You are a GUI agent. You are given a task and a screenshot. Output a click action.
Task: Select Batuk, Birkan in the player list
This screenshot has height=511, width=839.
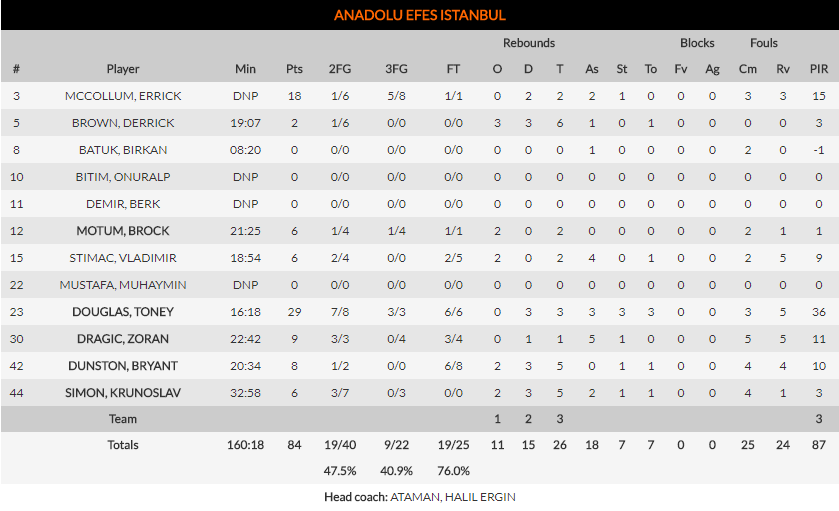click(123, 150)
